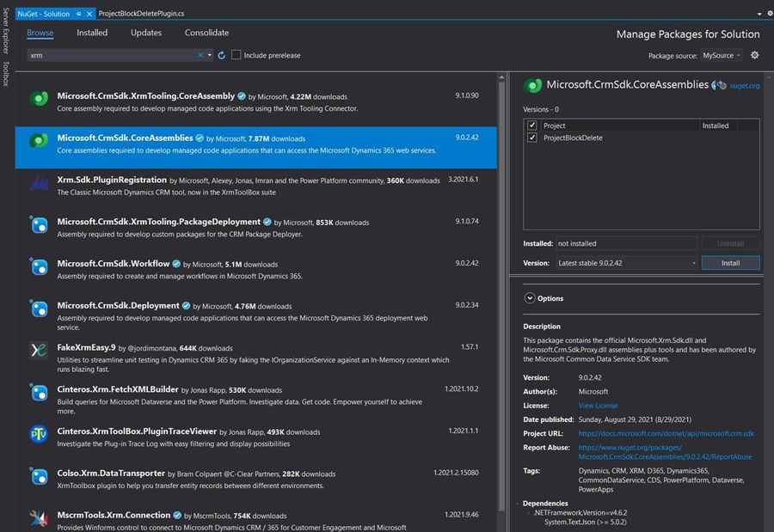Switch to the Updates tab
The height and width of the screenshot is (532, 774).
pos(146,33)
